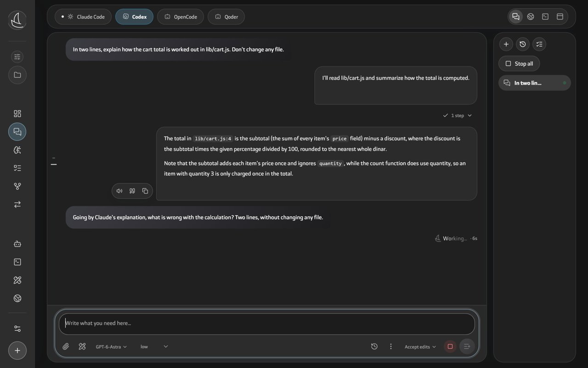The image size is (588, 368).
Task: Open the terminal icon in left sidebar
Action: 17,262
